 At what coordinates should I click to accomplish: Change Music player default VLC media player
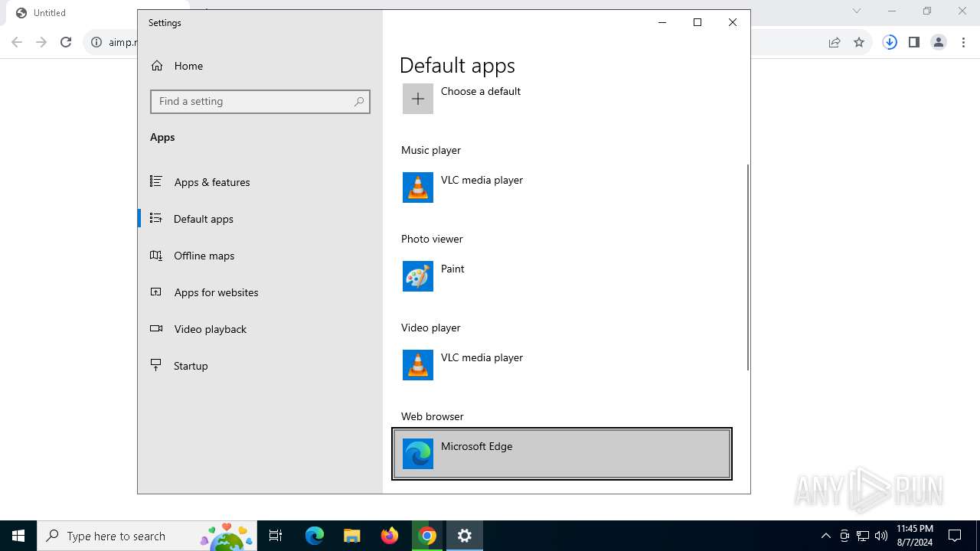562,187
